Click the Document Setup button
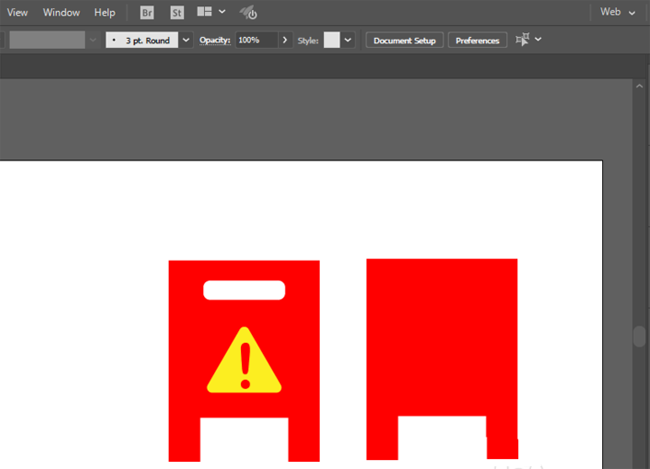Viewport: 650px width, 469px height. pyautogui.click(x=405, y=40)
